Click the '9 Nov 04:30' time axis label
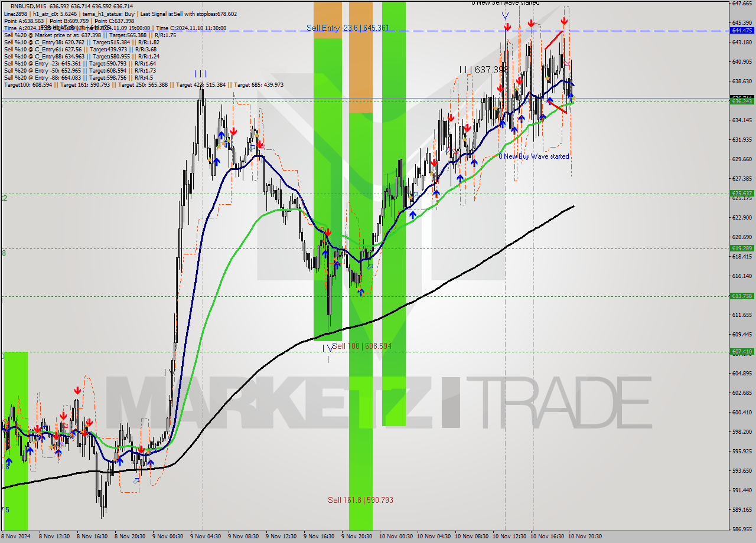756x543 pixels. [x=206, y=537]
